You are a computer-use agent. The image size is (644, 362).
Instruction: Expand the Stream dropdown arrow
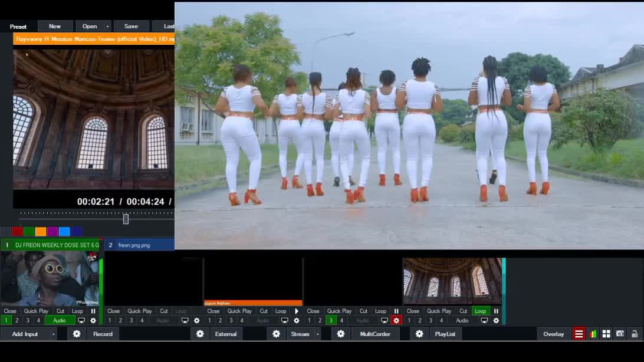[x=318, y=334]
